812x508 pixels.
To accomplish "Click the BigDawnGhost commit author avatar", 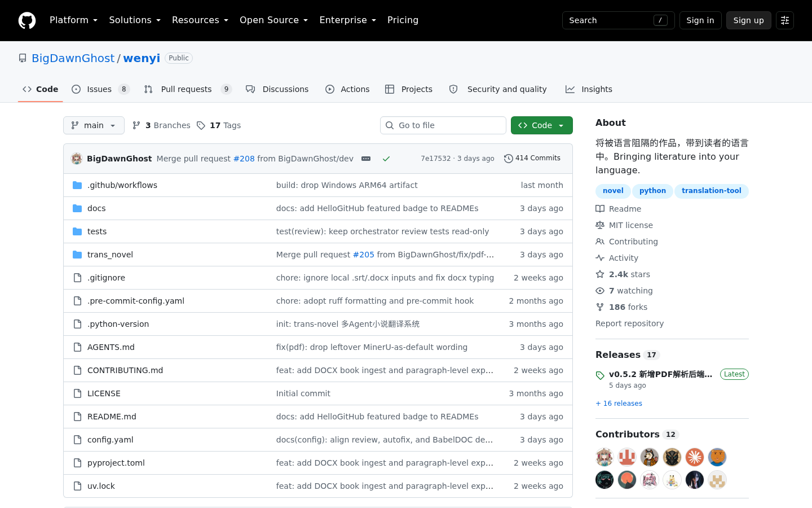I will 77,159.
